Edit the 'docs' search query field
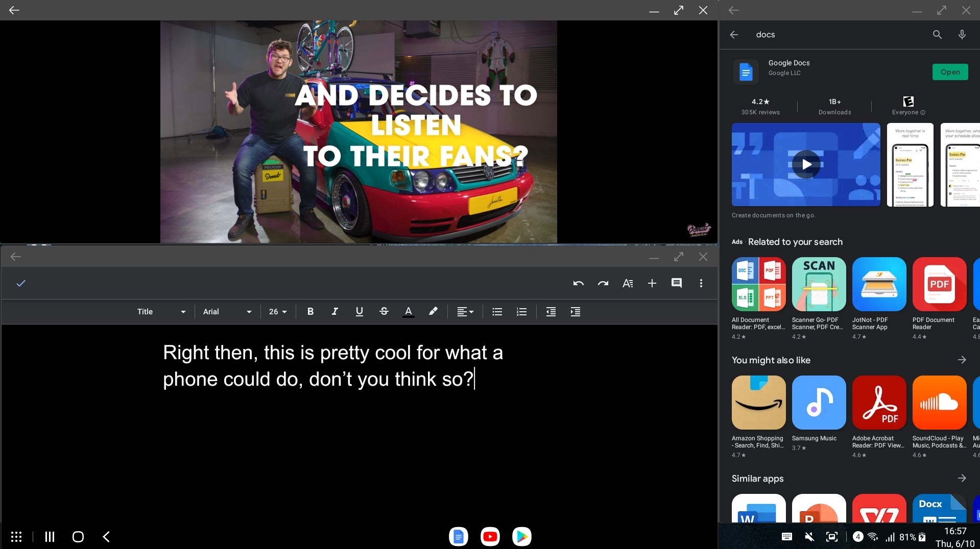Image resolution: width=980 pixels, height=549 pixels. (x=838, y=35)
